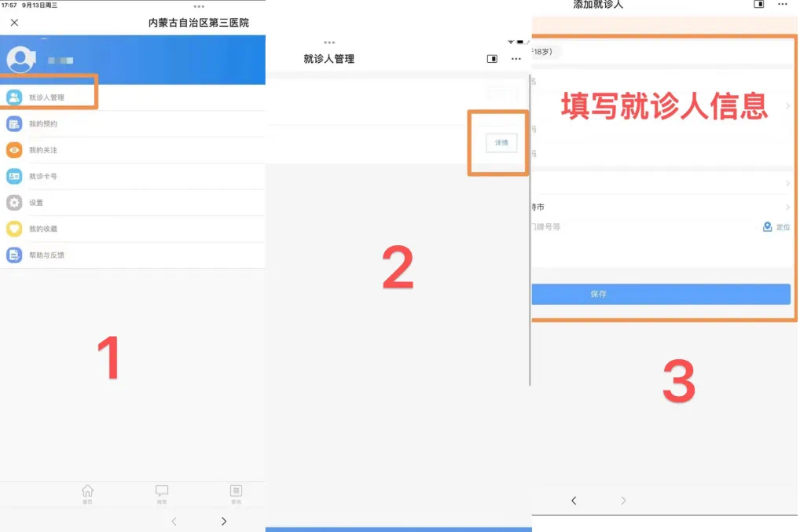
Task: Tap the 定位 location pin icon
Action: coord(768,227)
